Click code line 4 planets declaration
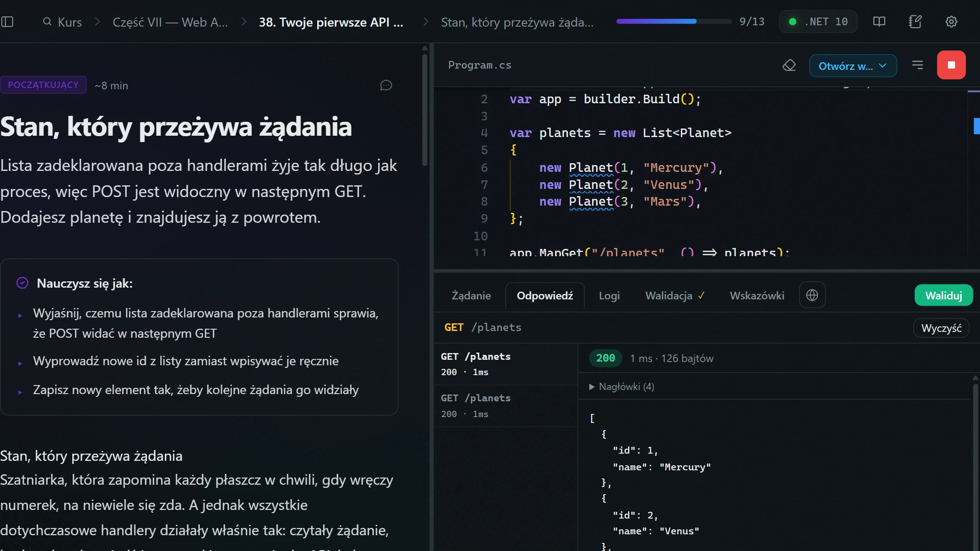 620,133
